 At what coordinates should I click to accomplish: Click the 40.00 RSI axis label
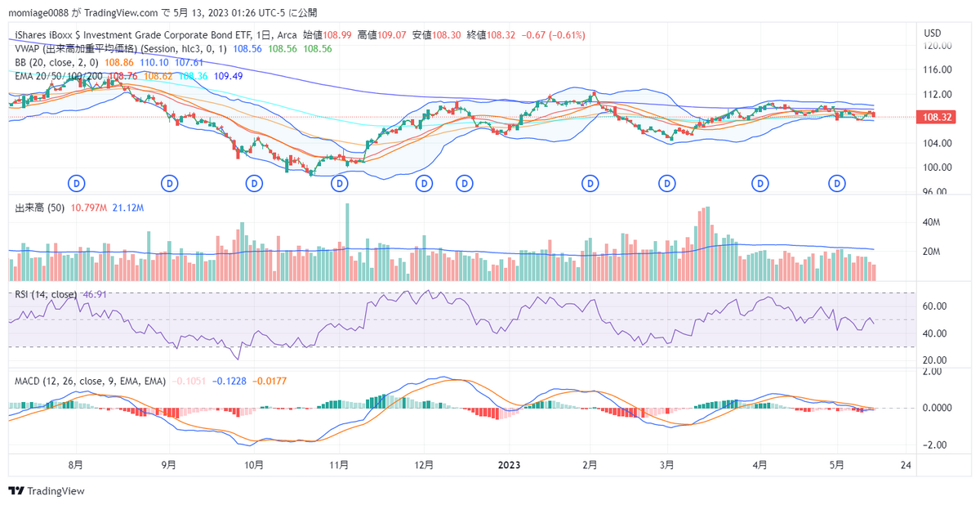[x=935, y=333]
